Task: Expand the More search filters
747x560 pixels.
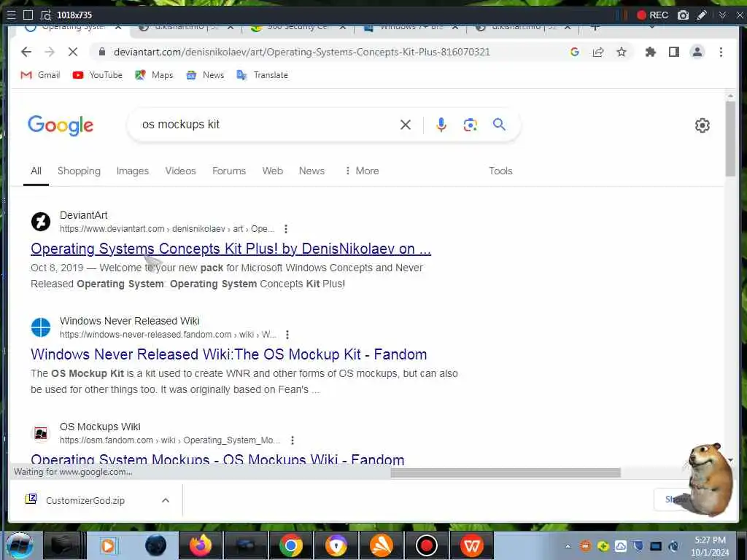Action: pyautogui.click(x=362, y=171)
